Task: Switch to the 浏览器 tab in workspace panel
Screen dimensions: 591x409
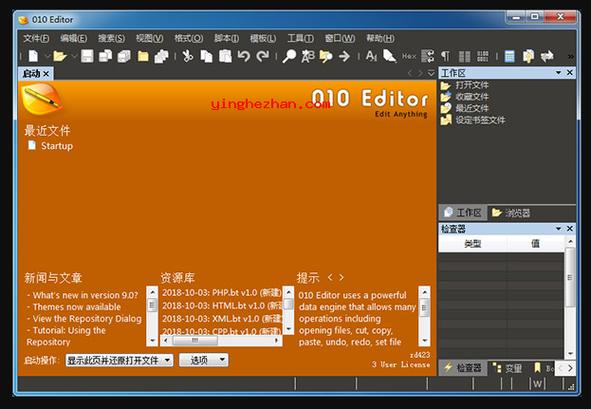Action: coord(511,213)
